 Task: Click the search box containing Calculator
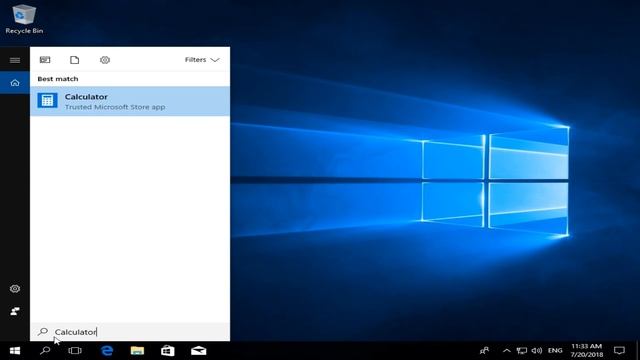point(130,332)
